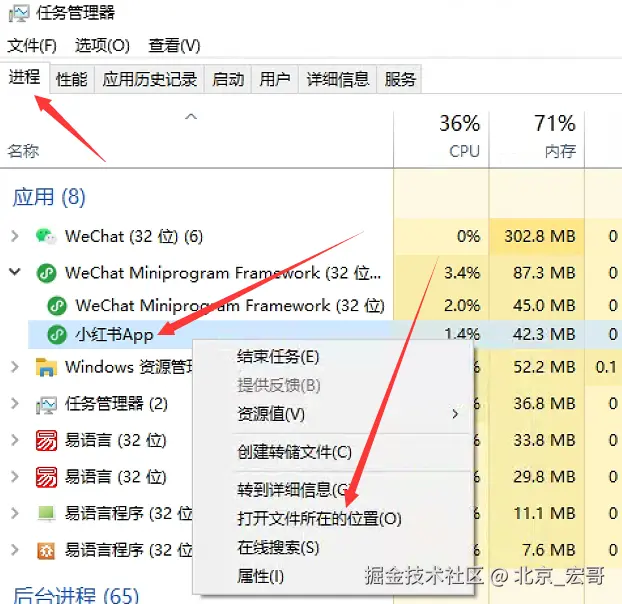Click the 应用 (8) group heading
This screenshot has height=604, width=622.
pyautogui.click(x=49, y=197)
